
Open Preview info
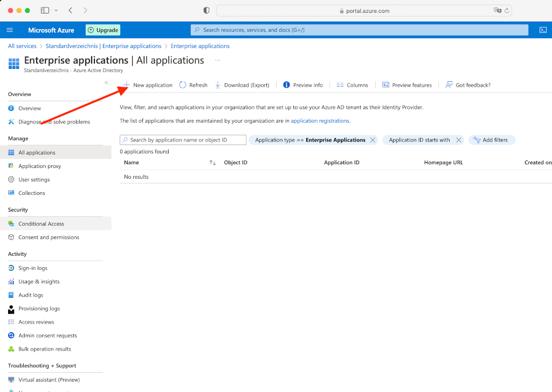[303, 85]
